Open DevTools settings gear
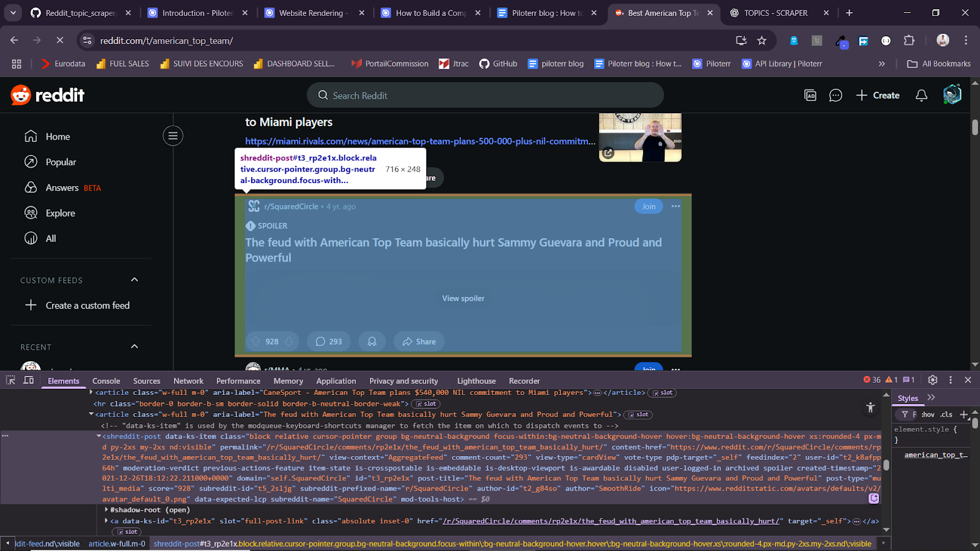The height and width of the screenshot is (551, 980). [932, 380]
